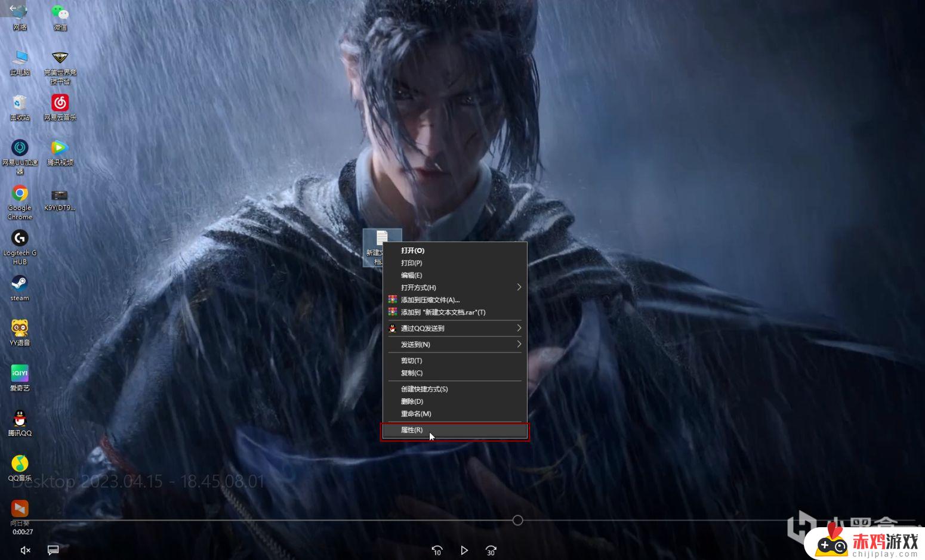Select the 此电脑 (This PC) desktop icon
This screenshot has width=925, height=560.
coord(20,63)
